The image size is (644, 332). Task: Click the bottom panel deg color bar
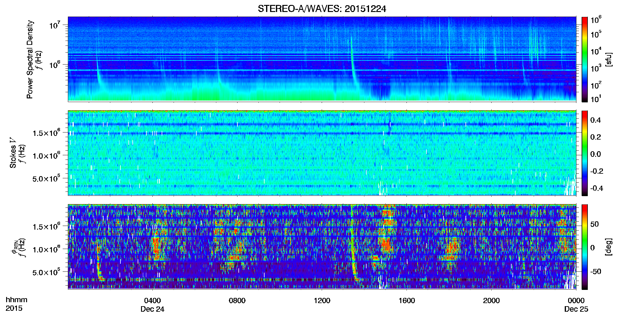click(x=585, y=247)
